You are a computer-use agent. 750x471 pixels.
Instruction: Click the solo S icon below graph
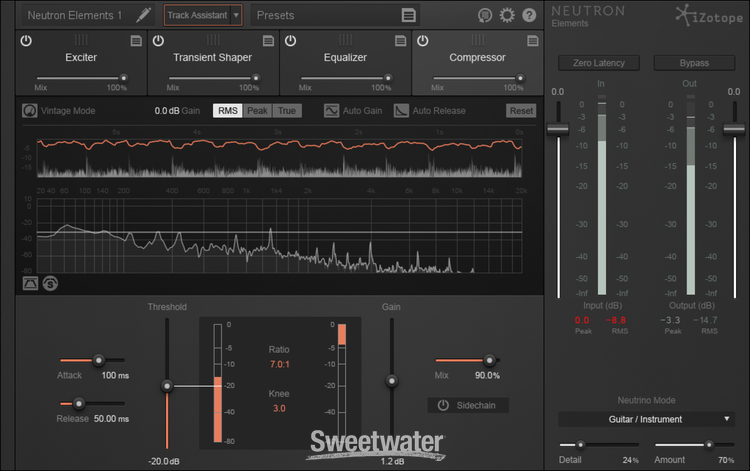pyautogui.click(x=50, y=284)
